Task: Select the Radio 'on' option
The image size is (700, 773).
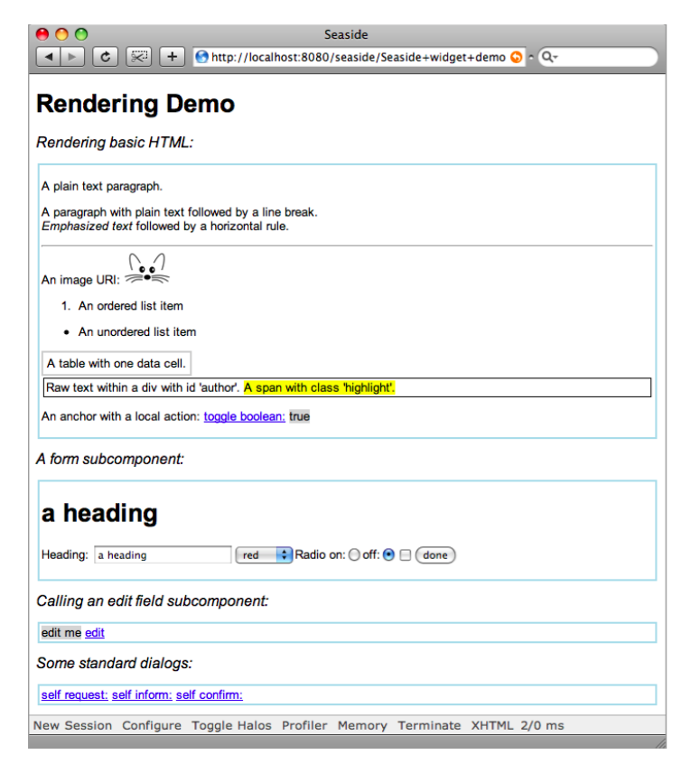Action: [x=353, y=555]
